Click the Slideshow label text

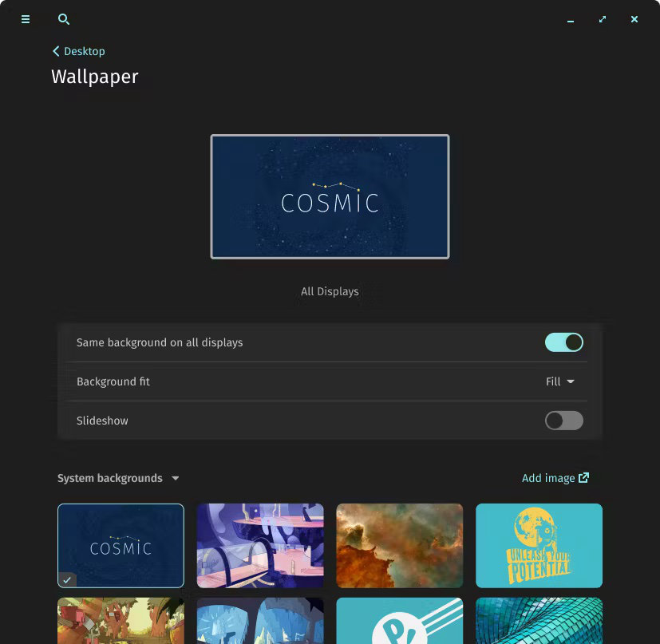[x=102, y=421]
